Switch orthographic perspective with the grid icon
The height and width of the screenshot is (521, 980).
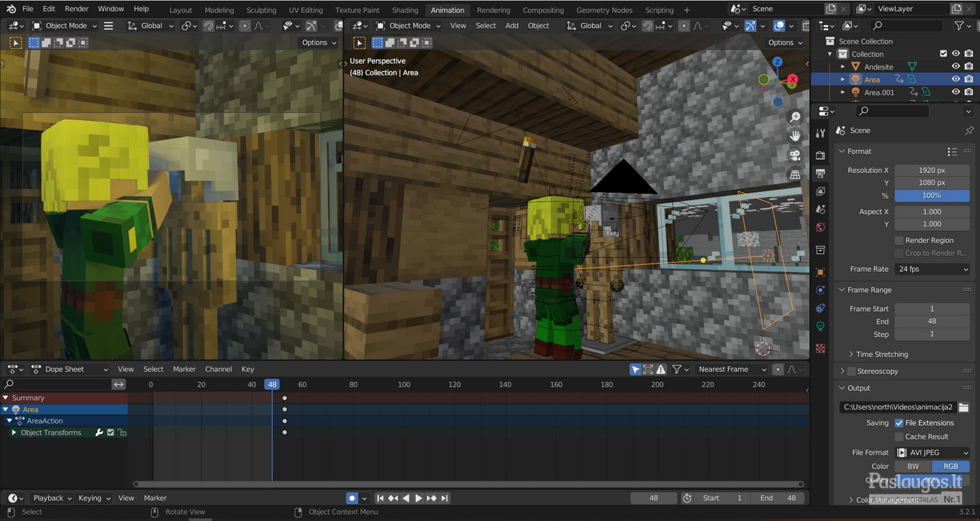(795, 174)
